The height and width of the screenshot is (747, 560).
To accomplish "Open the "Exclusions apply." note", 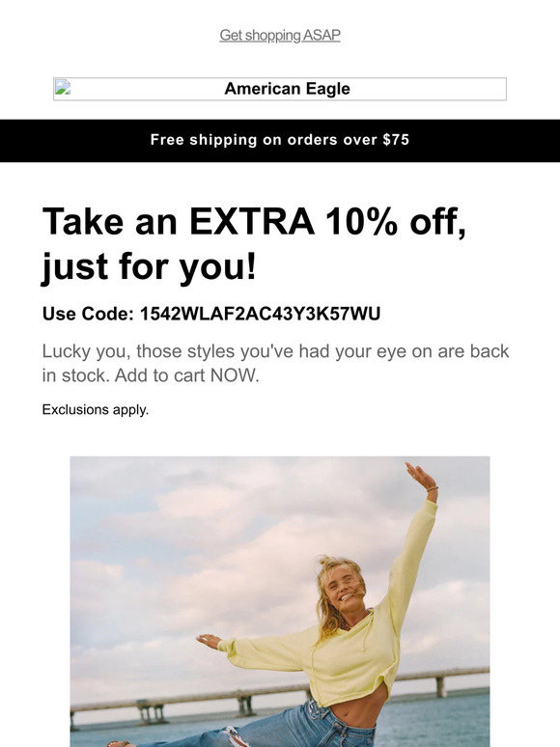I will pos(96,410).
